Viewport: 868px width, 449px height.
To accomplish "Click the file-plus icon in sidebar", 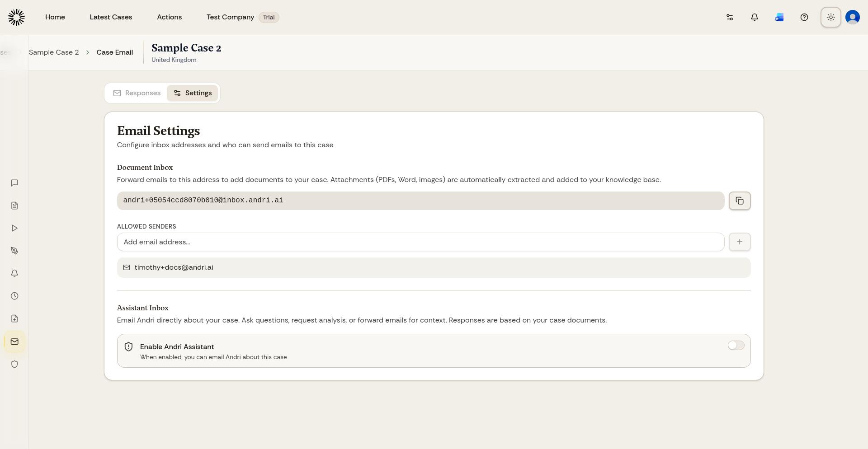I will tap(14, 318).
